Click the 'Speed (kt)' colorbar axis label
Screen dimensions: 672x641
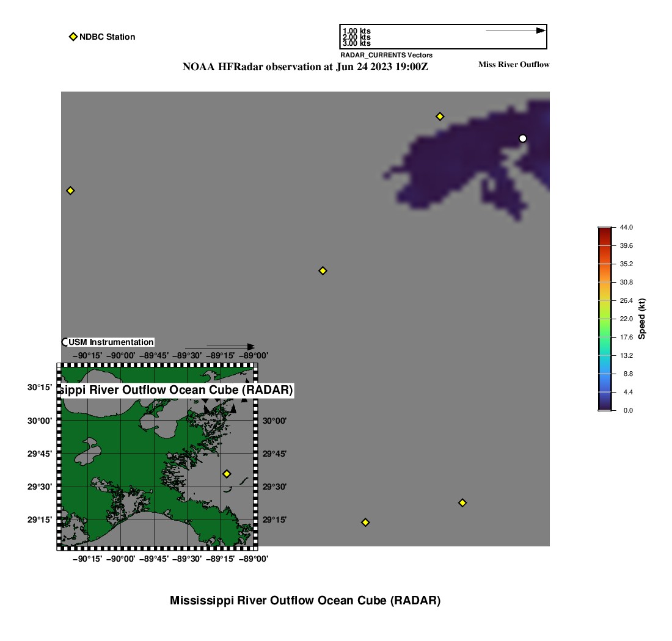(641, 319)
